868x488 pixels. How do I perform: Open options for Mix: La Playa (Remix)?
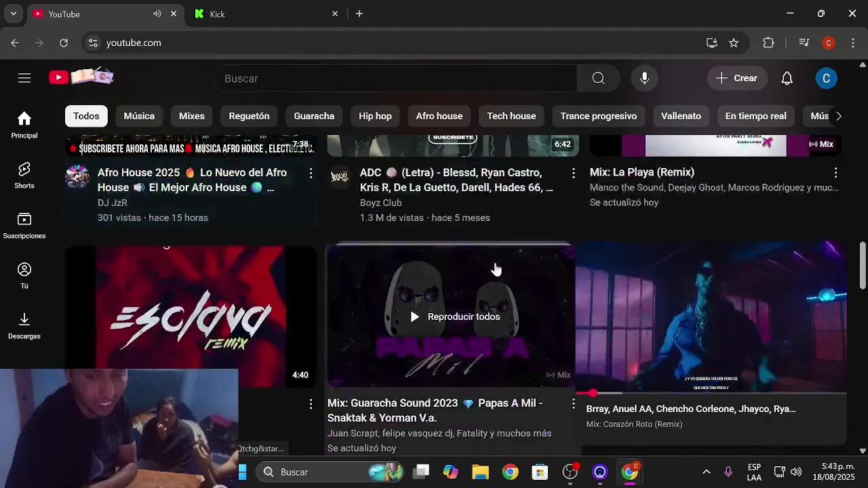pyautogui.click(x=835, y=173)
